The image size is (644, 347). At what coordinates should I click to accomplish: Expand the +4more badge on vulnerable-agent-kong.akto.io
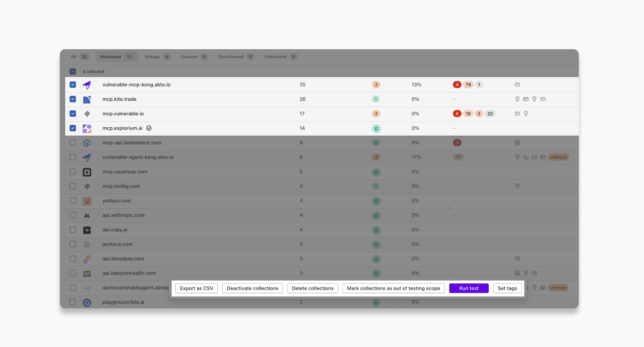pyautogui.click(x=558, y=157)
